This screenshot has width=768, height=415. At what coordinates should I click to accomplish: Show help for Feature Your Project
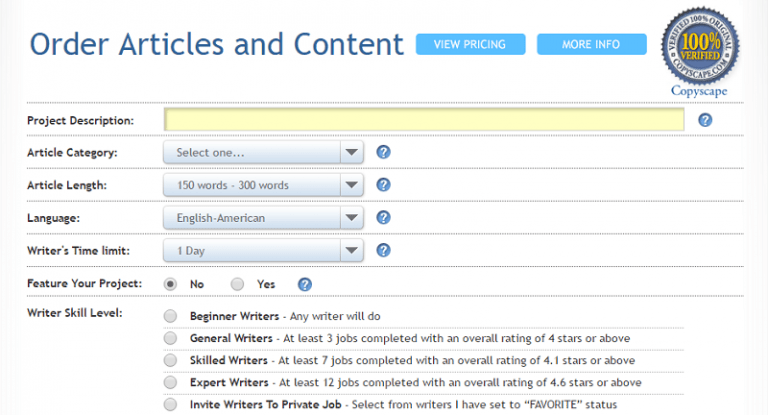click(305, 284)
